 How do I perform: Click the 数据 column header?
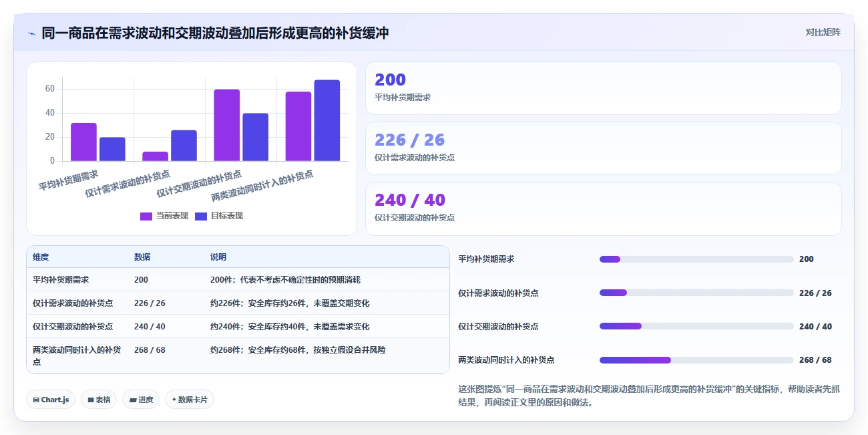click(x=142, y=257)
